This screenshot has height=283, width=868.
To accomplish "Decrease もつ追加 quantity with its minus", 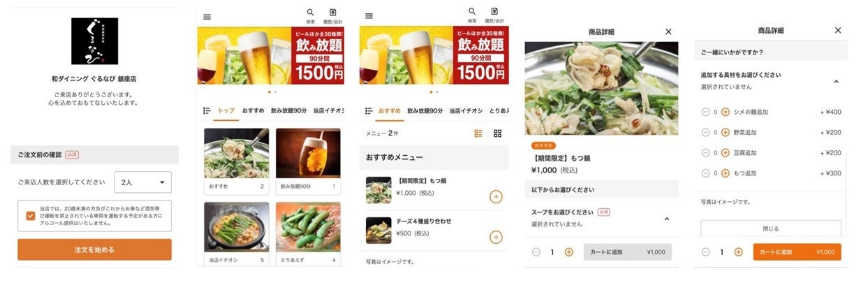I will point(705,173).
